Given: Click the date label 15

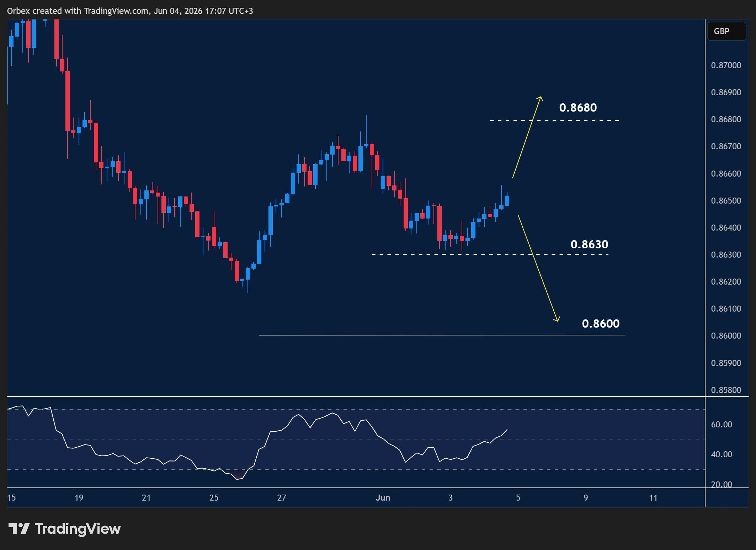Looking at the screenshot, I should [x=11, y=498].
